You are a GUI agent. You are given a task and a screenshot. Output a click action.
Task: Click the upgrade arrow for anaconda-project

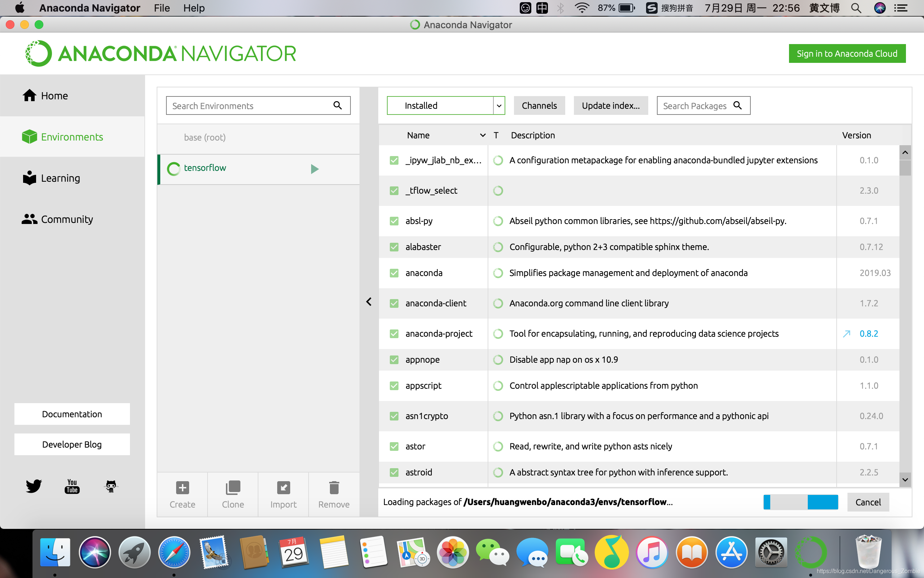pyautogui.click(x=846, y=334)
